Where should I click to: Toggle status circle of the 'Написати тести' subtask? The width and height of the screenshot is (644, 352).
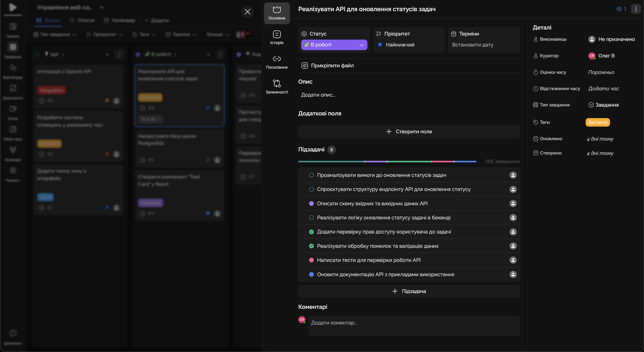(x=311, y=260)
